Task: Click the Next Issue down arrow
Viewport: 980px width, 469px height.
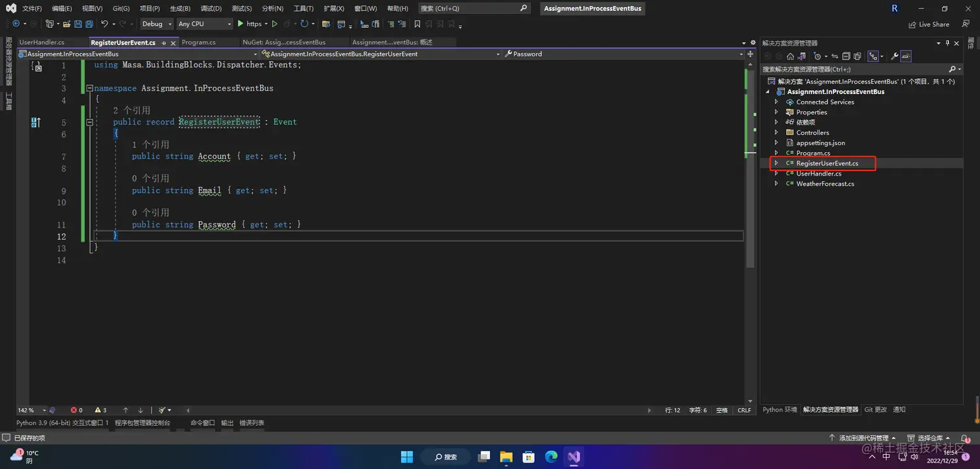Action: coord(140,410)
